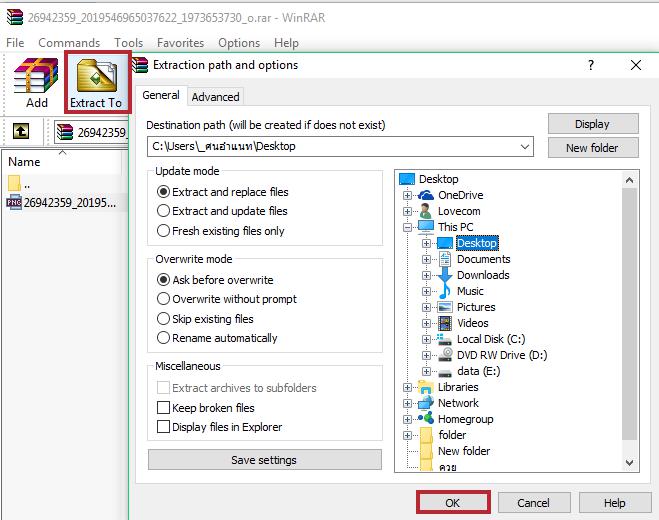Expand the Homegroup tree node

tap(407, 419)
